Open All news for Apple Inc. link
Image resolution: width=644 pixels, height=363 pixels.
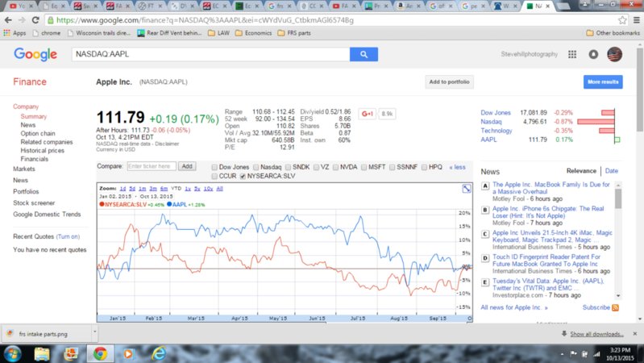514,307
